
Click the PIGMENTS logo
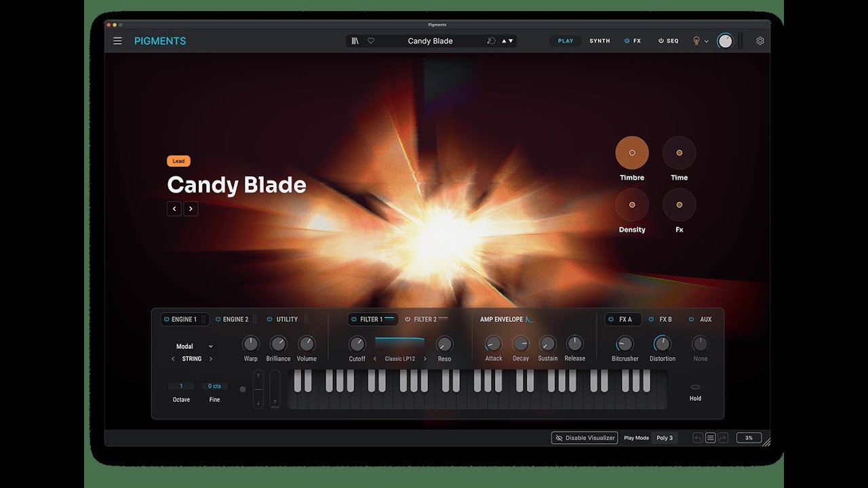[x=160, y=41]
